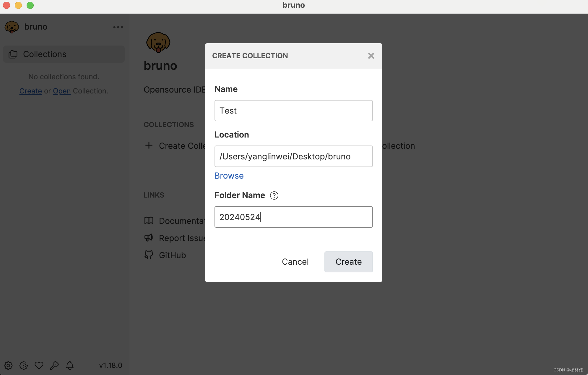Click the Browse link under Location

point(229,176)
